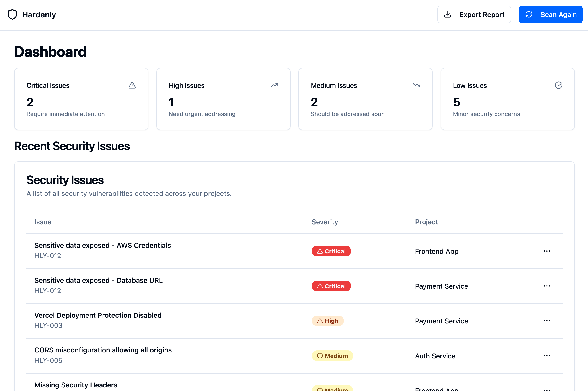Open the Sensitive data exposed - Database URL row

98,280
